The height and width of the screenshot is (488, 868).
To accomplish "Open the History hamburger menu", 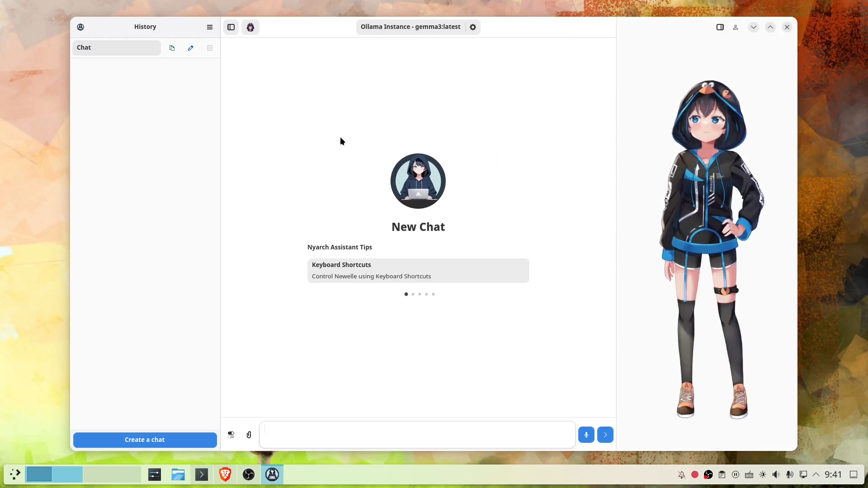I will tap(210, 27).
